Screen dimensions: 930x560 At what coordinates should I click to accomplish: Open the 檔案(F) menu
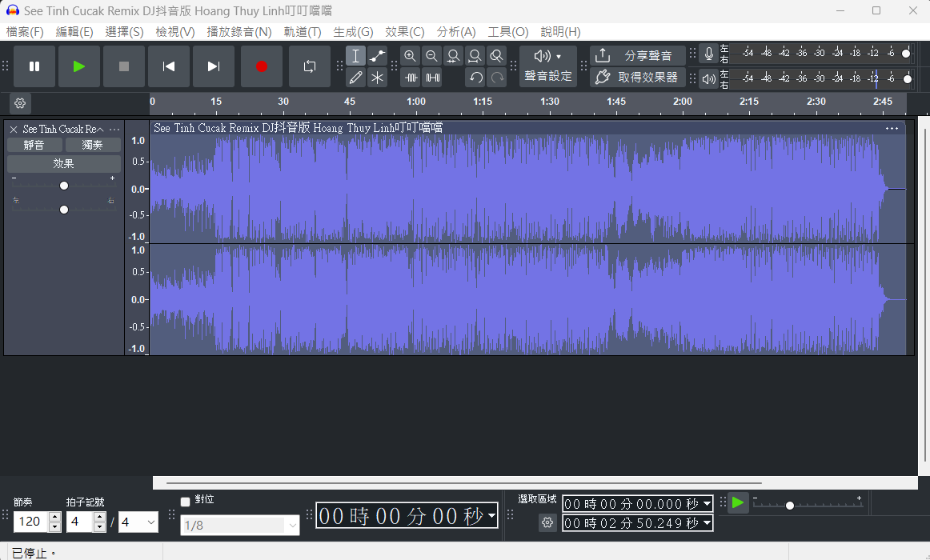(25, 32)
